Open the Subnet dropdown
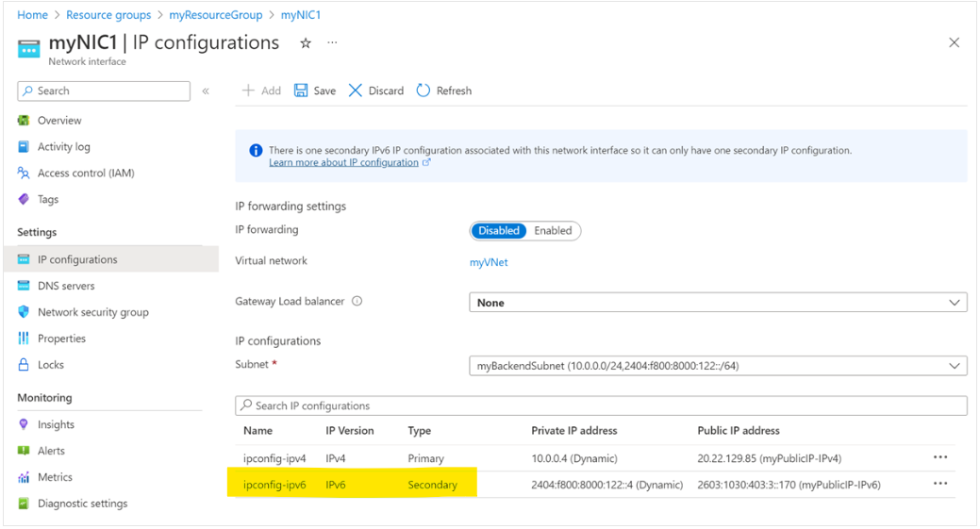Viewport: 980px width, 529px height. [x=718, y=366]
